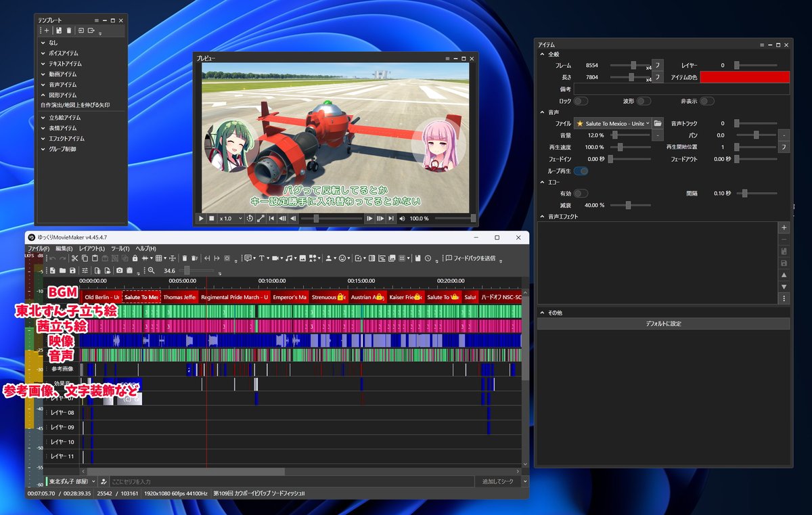Image resolution: width=812 pixels, height=515 pixels.
Task: Expand the なし template group
Action: tap(43, 43)
